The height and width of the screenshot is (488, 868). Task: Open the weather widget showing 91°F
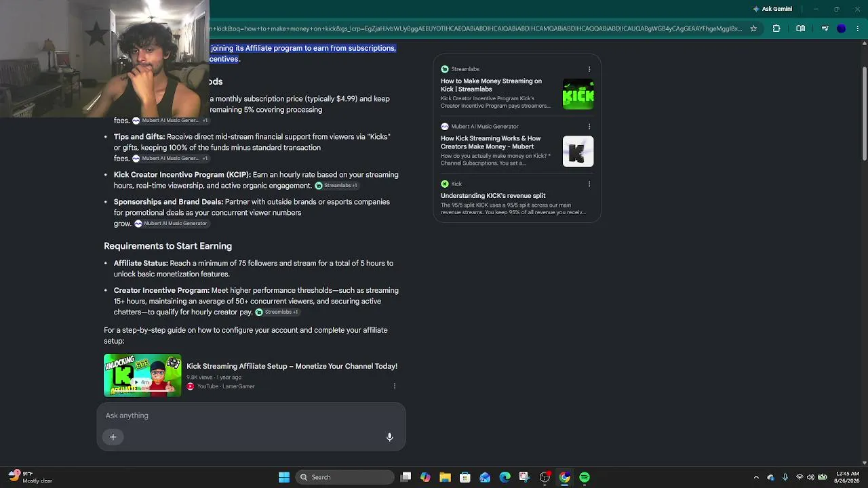[31, 477]
